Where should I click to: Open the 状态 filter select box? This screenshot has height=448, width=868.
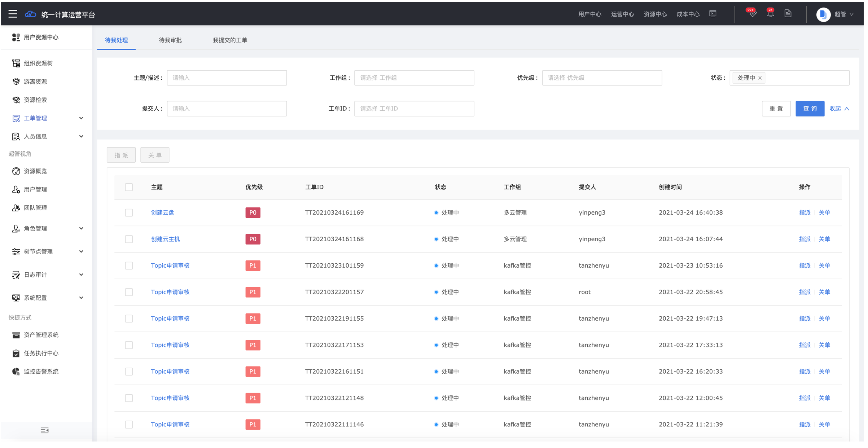pyautogui.click(x=789, y=78)
